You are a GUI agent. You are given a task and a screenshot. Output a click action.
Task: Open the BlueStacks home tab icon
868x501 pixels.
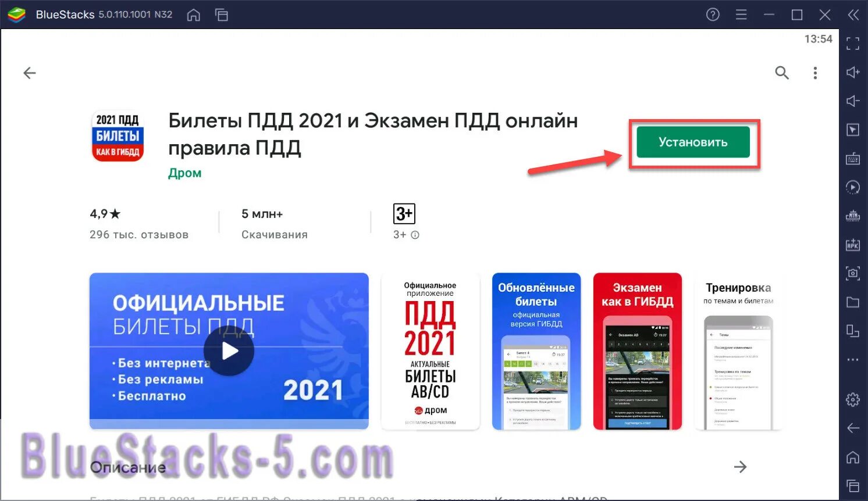[x=194, y=15]
